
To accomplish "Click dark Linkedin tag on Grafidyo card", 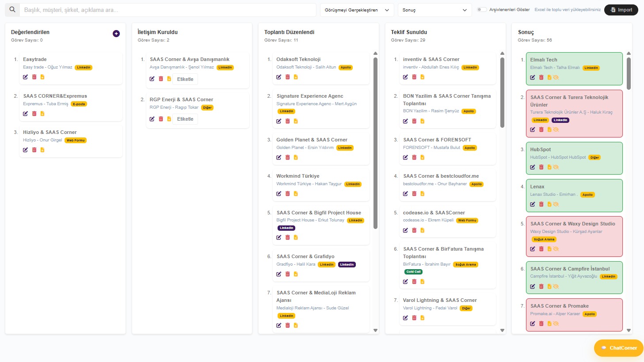I will (347, 265).
